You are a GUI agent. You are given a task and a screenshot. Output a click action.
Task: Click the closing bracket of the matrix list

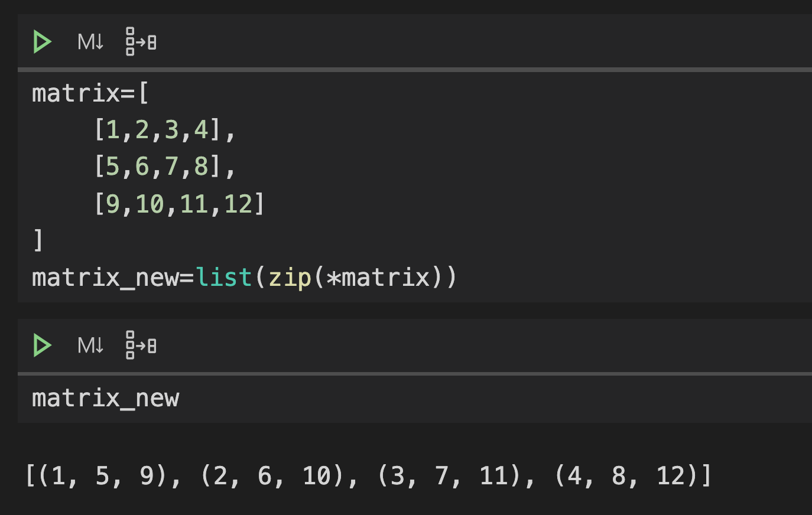(x=37, y=239)
